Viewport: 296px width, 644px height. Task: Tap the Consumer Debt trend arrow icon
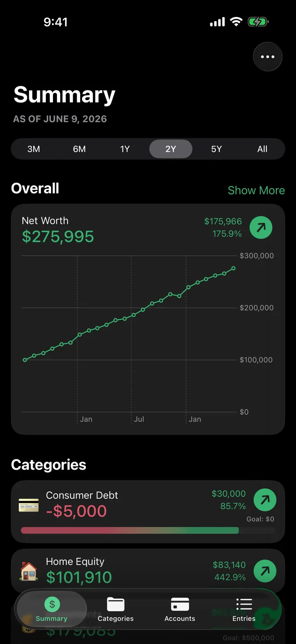[x=265, y=499]
